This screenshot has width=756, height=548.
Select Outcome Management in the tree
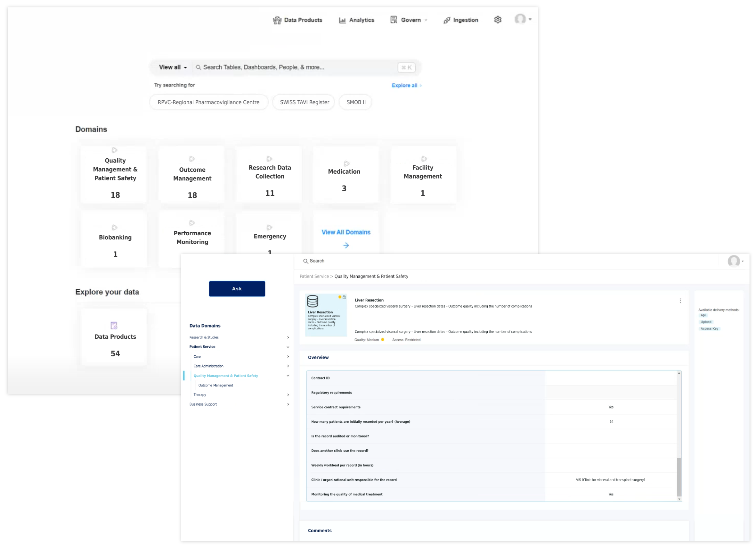pos(216,385)
